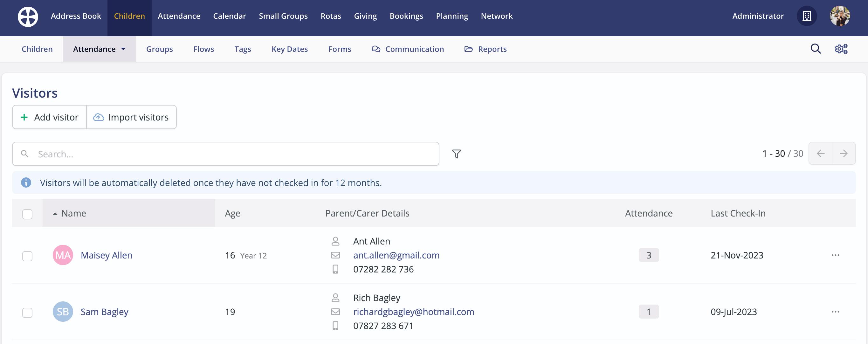Open the organisation building icon
The image size is (868, 344).
pyautogui.click(x=806, y=16)
